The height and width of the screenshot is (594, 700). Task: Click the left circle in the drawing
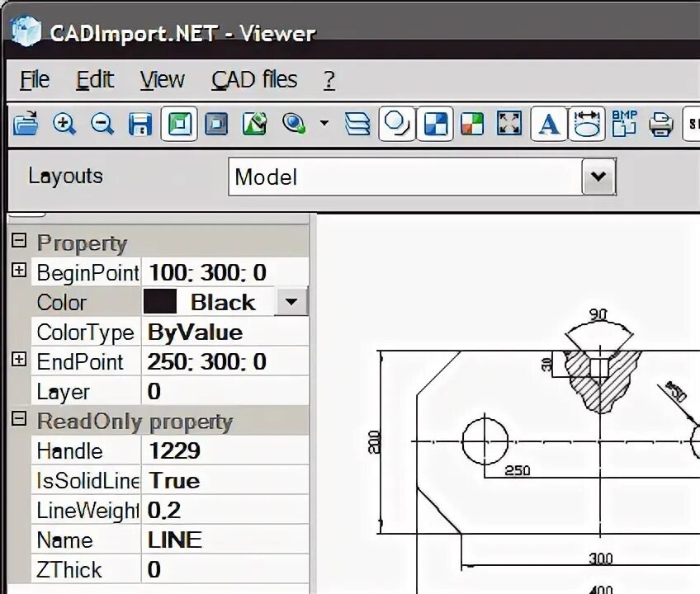click(485, 441)
